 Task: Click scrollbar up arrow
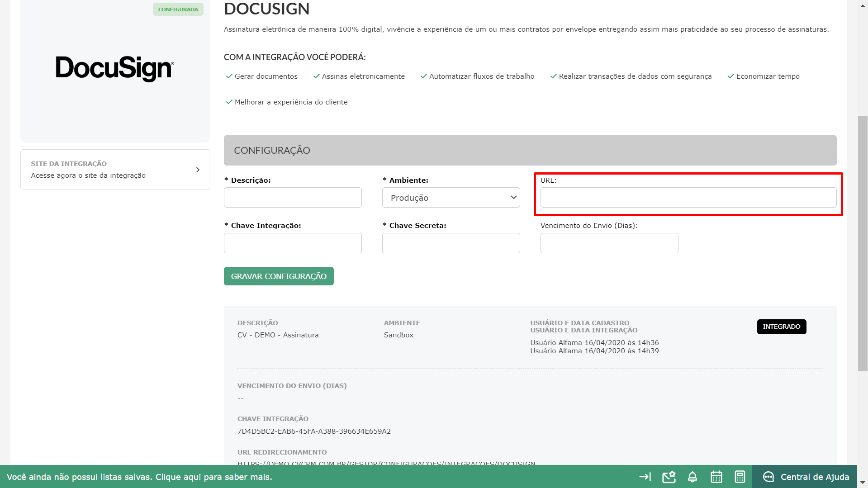point(863,6)
